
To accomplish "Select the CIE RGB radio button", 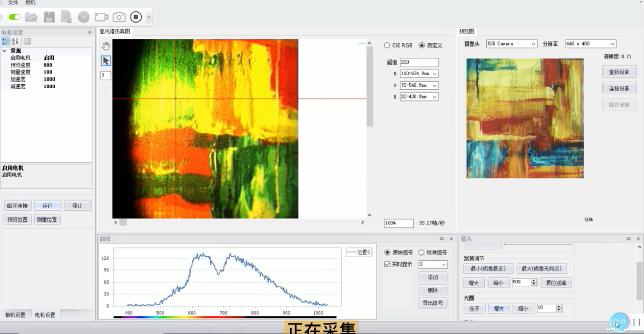I will point(387,45).
